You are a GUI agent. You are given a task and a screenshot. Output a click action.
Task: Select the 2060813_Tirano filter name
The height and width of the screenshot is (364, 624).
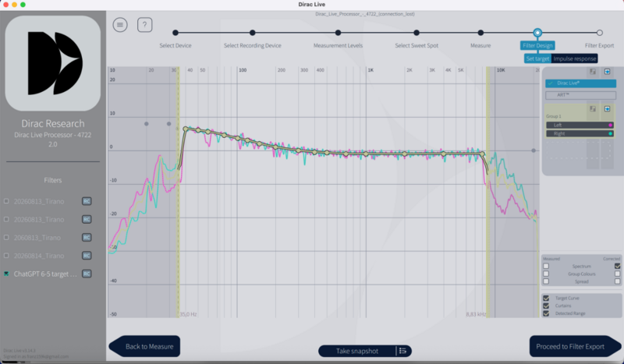[x=37, y=238]
